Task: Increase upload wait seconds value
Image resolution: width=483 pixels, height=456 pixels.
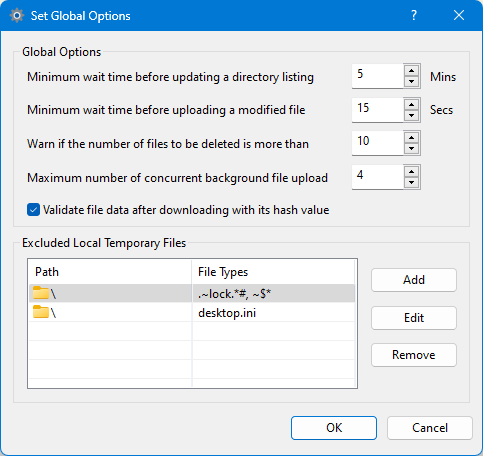Action: [412, 105]
